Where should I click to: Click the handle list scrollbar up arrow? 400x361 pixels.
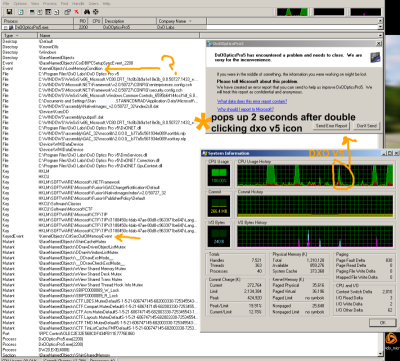click(x=380, y=35)
